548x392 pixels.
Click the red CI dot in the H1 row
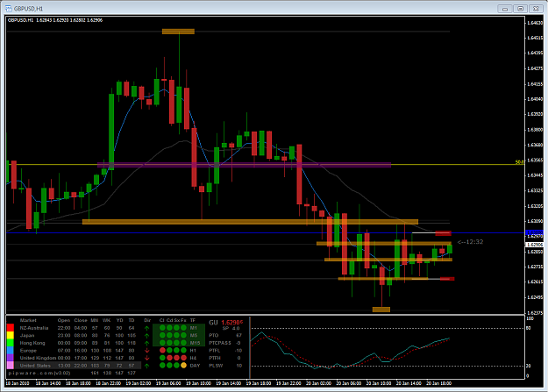point(162,351)
